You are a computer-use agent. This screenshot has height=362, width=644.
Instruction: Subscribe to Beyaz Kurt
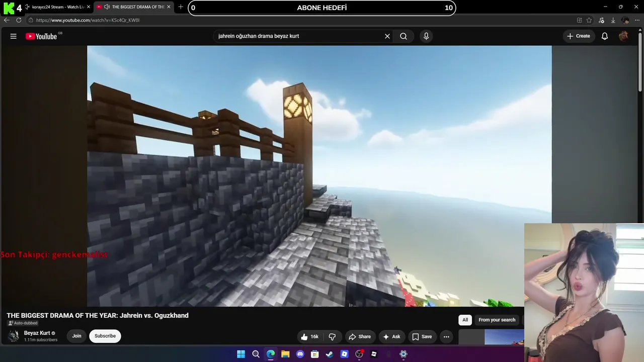click(x=105, y=336)
